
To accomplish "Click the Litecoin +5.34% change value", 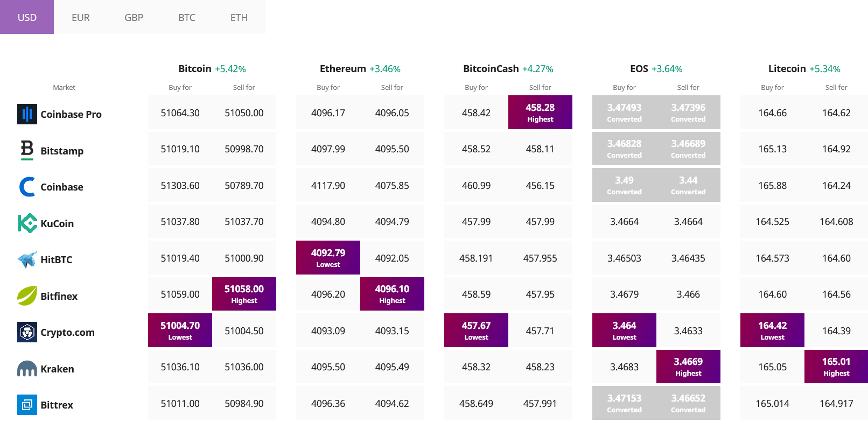I will 825,69.
